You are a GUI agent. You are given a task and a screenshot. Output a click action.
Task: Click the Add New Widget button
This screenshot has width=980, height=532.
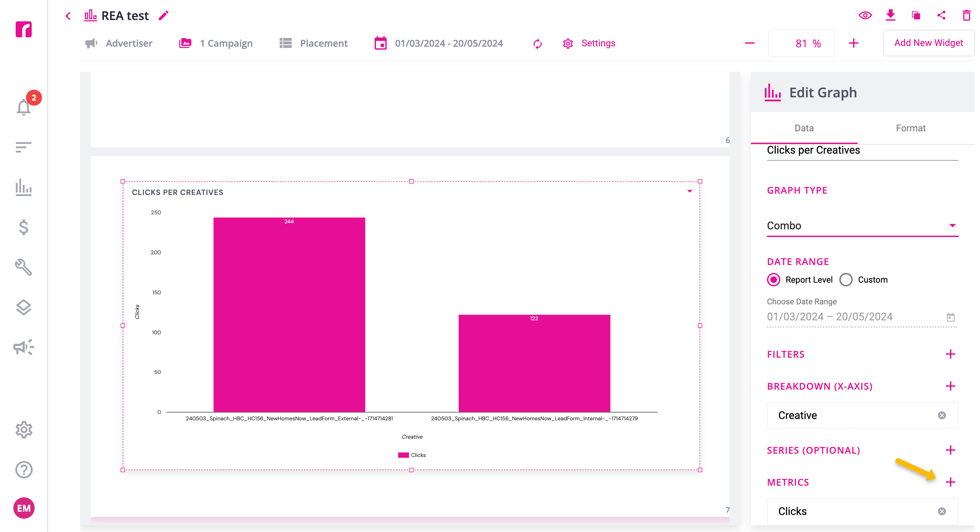(x=928, y=43)
